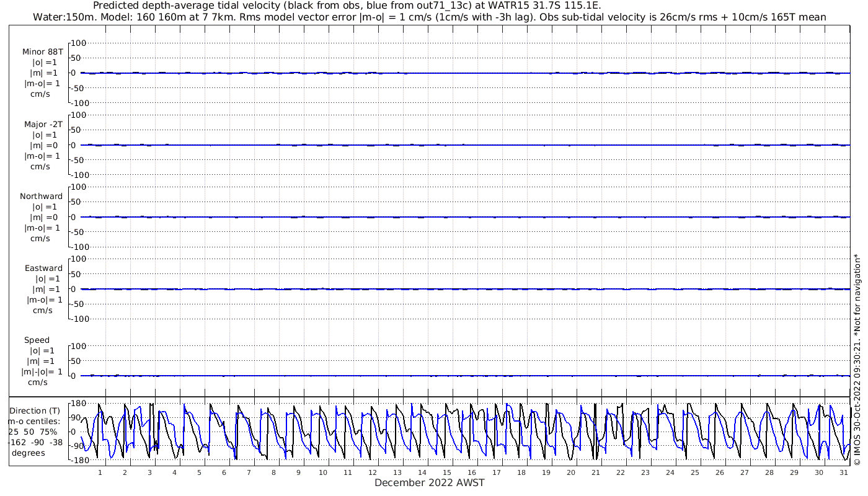This screenshot has width=868, height=496.
Task: Select the "25 50 75%" centile header
Action: pos(33,432)
